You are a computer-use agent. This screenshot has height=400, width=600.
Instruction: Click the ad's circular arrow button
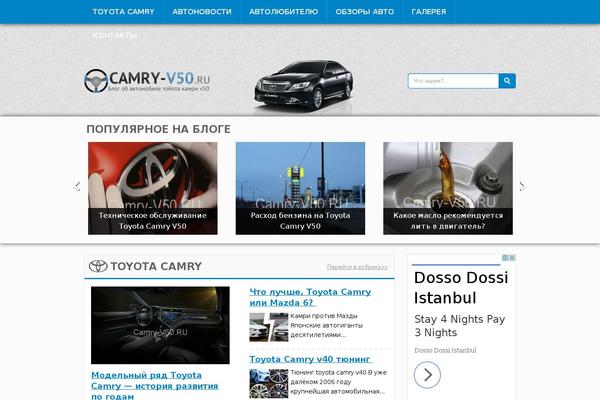[x=427, y=375]
